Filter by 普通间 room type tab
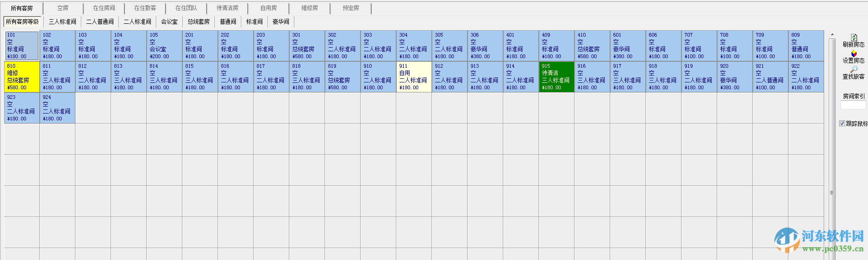The image size is (868, 260). coord(228,22)
